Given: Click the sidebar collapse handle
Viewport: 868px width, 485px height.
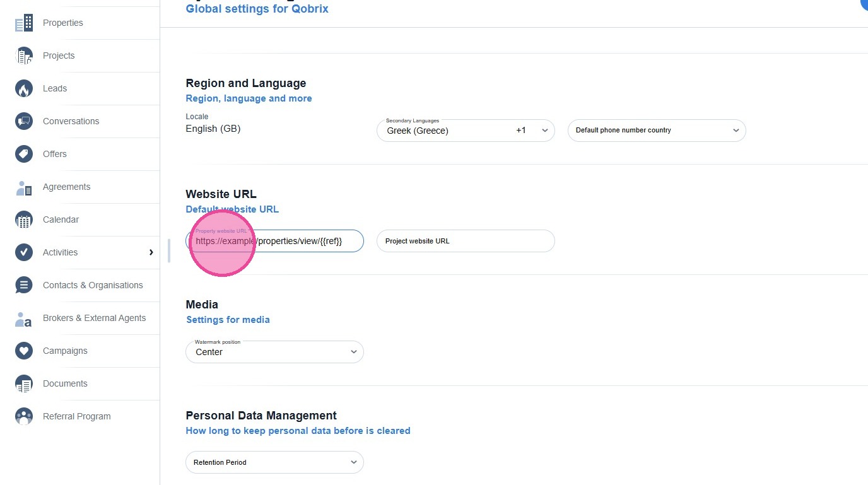Looking at the screenshot, I should (x=168, y=250).
